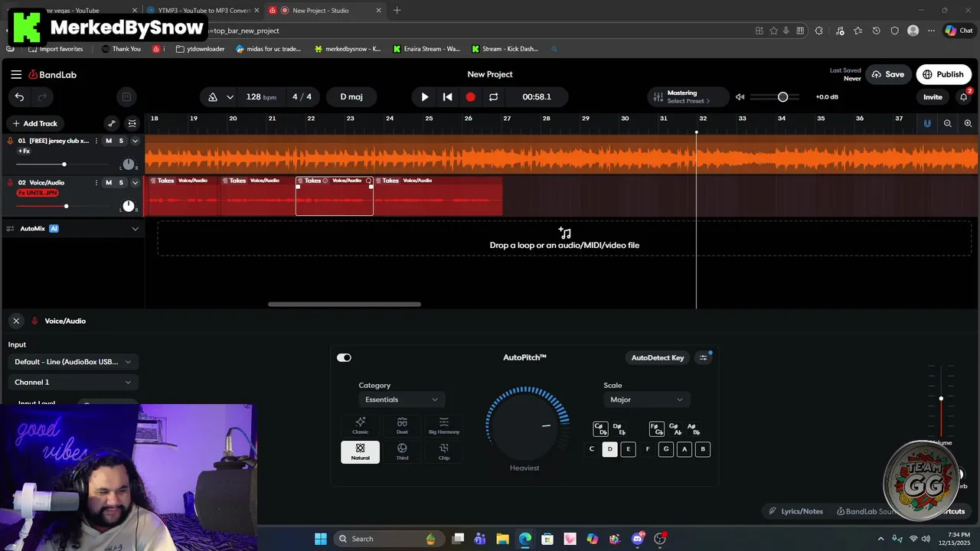This screenshot has height=551, width=980.
Task: Solo track 02 Voice/Audio
Action: [121, 182]
